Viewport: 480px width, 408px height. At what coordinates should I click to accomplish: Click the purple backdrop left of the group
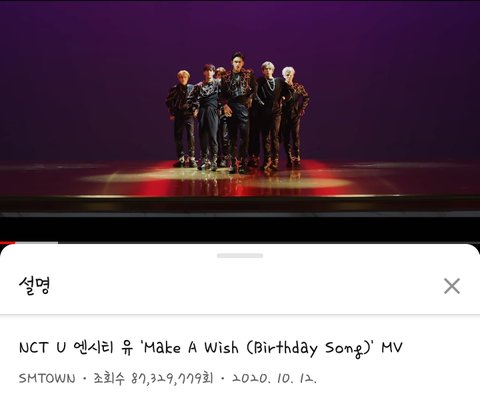(x=83, y=83)
